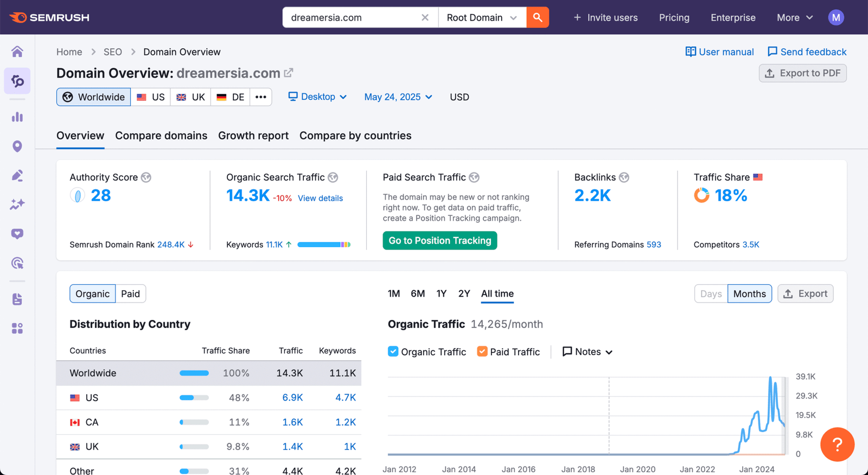This screenshot has height=475, width=868.
Task: Switch to Growth report tab
Action: [253, 136]
